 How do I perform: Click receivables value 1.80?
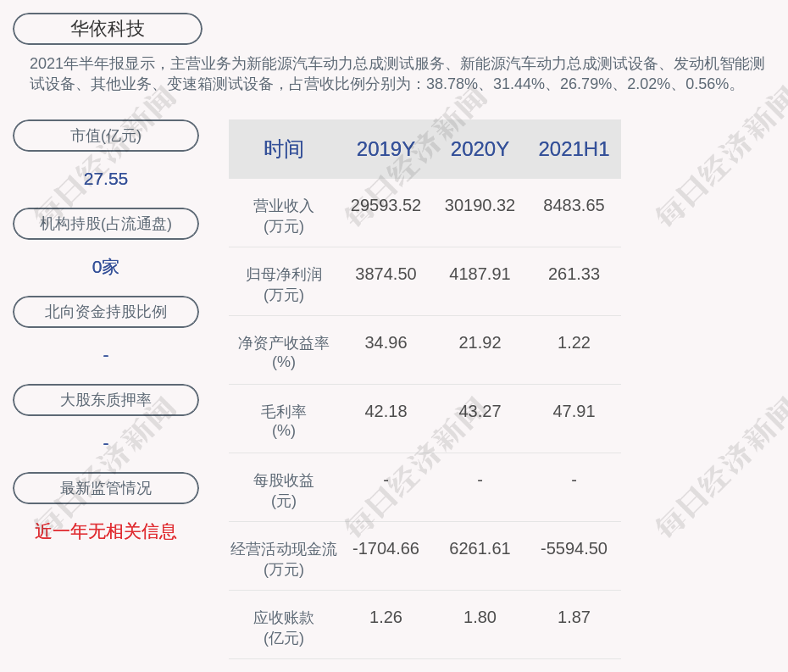pyautogui.click(x=480, y=617)
